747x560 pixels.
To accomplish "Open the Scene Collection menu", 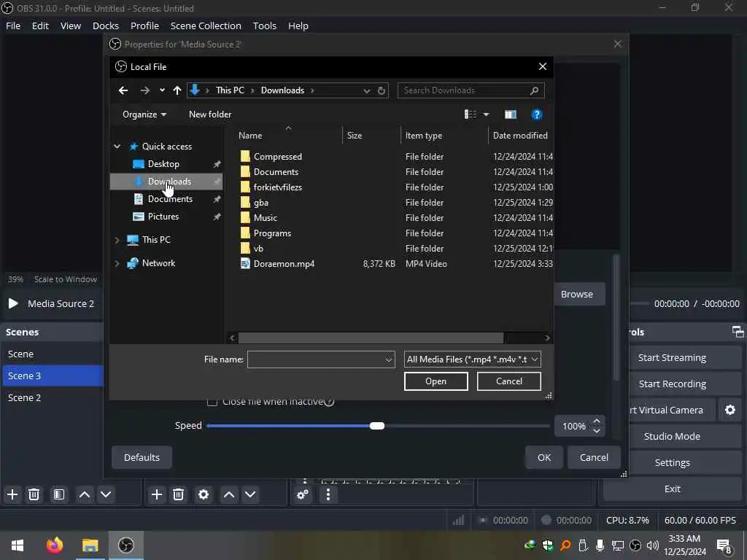I will 206,26.
